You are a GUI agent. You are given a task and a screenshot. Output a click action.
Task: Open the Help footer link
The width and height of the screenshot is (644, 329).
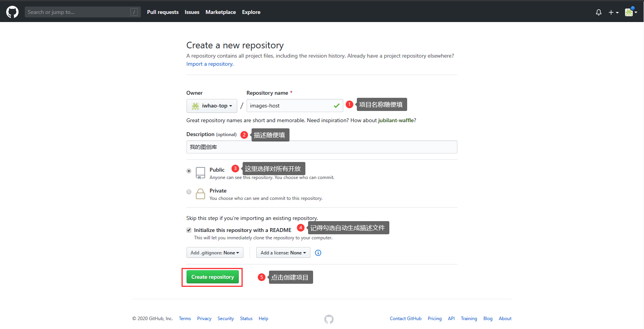[x=264, y=319]
